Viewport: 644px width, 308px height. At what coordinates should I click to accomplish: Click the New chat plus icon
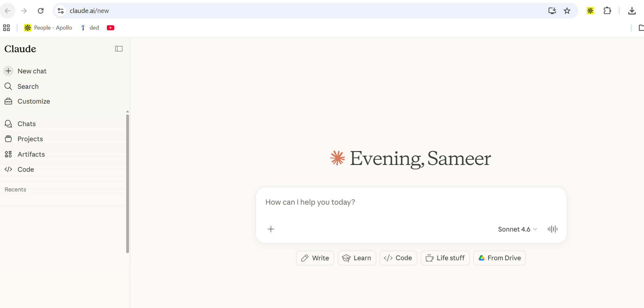coord(8,71)
